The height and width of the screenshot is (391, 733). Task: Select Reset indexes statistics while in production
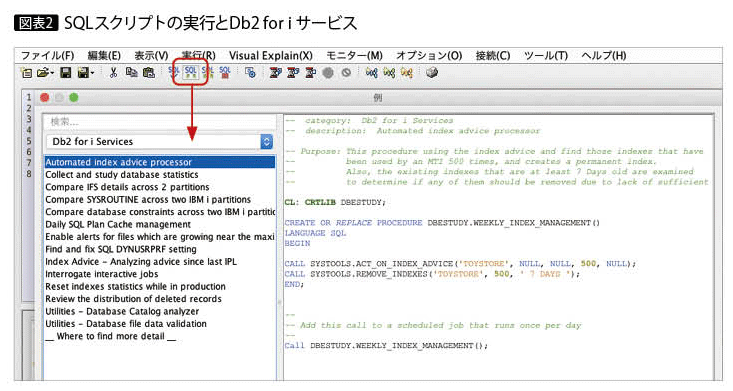159,287
